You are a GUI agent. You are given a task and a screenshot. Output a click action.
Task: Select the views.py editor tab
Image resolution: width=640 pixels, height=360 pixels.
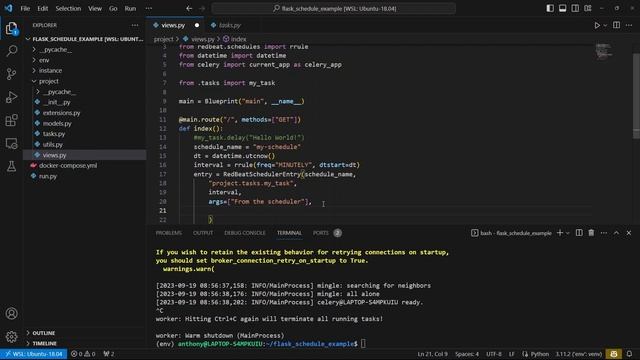click(x=173, y=25)
